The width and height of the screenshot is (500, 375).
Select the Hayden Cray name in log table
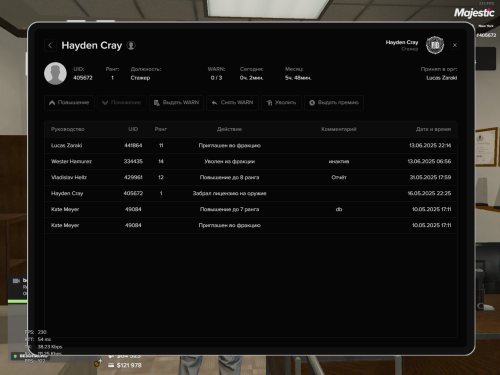click(67, 193)
